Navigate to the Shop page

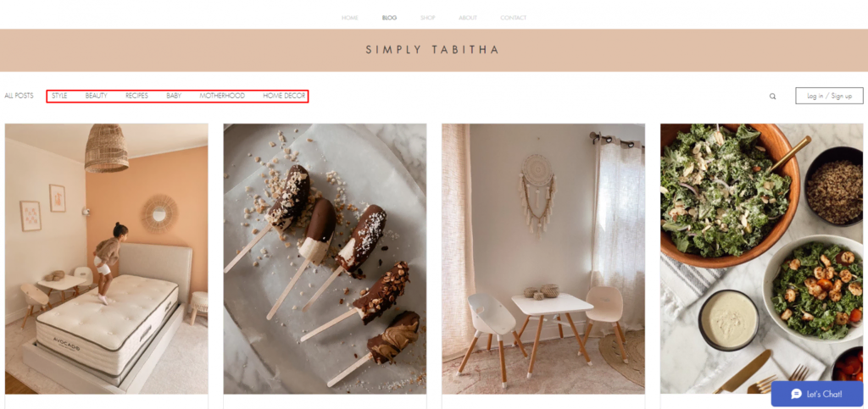pos(428,18)
